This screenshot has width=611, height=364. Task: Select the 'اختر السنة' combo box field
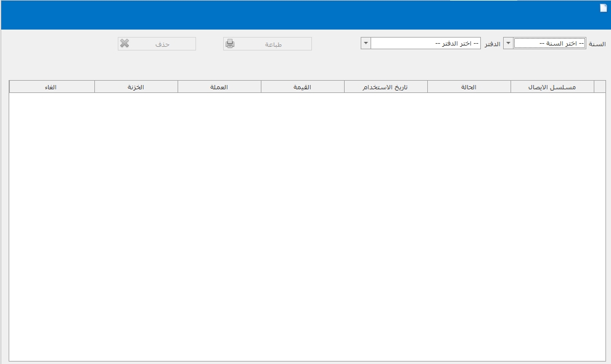coord(549,43)
